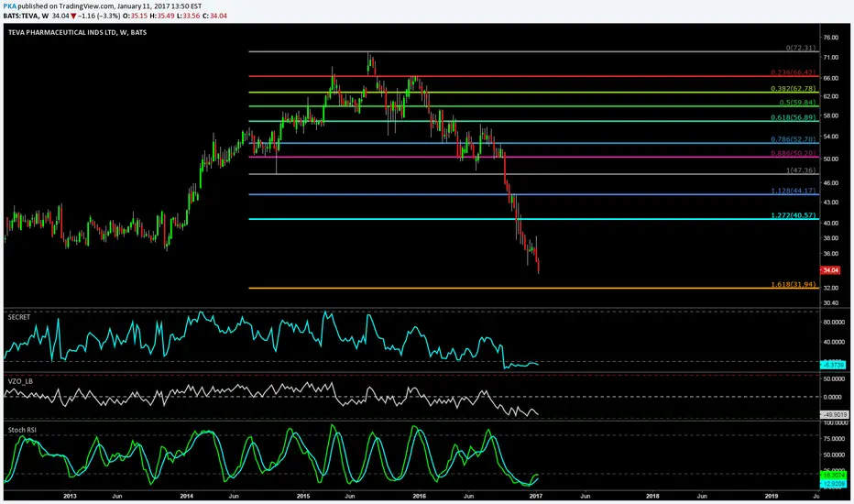Select the 1.272(40.57) Fibonacci level label
Image resolution: width=854 pixels, height=504 pixels.
coord(794,215)
